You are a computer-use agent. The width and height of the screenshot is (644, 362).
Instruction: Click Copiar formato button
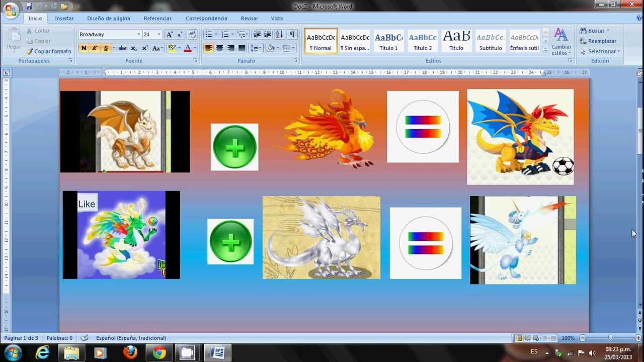pos(49,51)
